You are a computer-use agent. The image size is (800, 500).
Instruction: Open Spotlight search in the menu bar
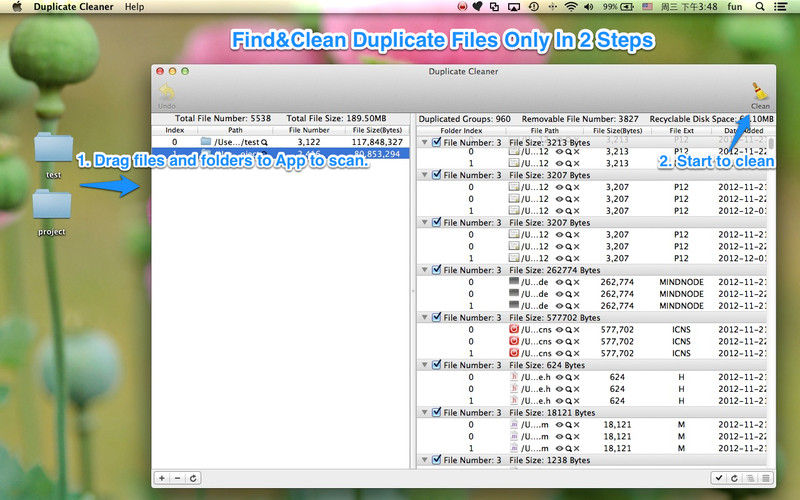(x=760, y=7)
